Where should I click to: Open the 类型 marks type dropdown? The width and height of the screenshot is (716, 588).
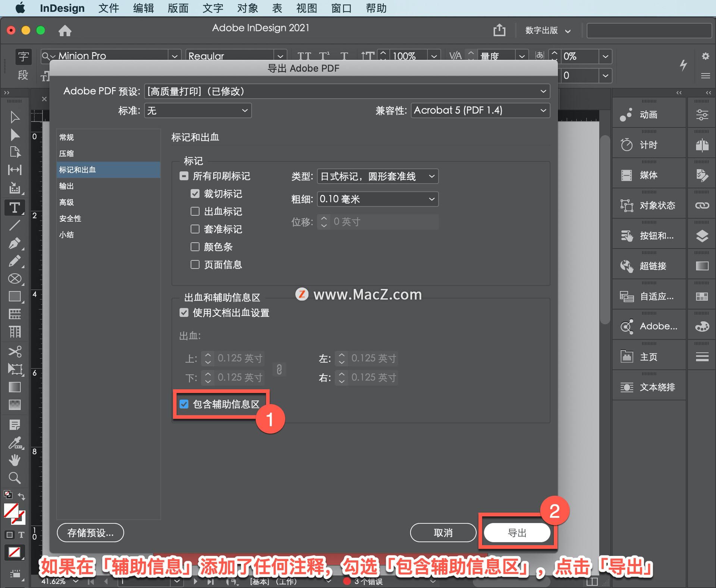click(x=378, y=176)
